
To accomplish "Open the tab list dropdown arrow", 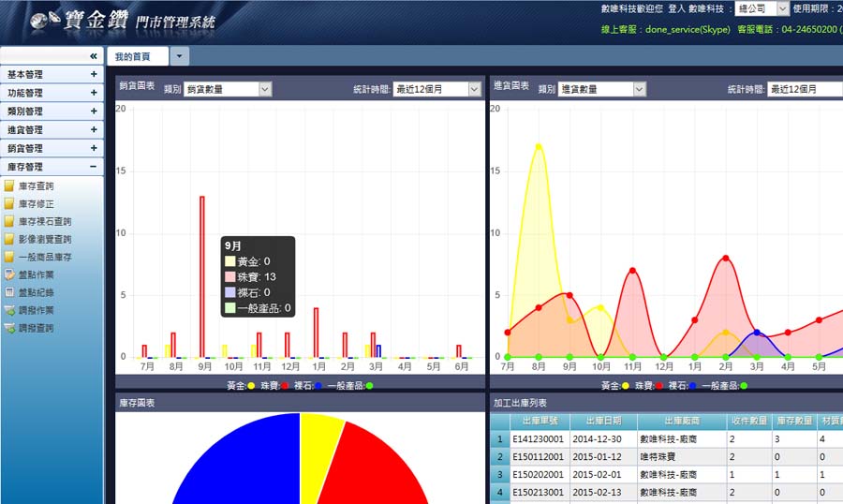I will 180,56.
